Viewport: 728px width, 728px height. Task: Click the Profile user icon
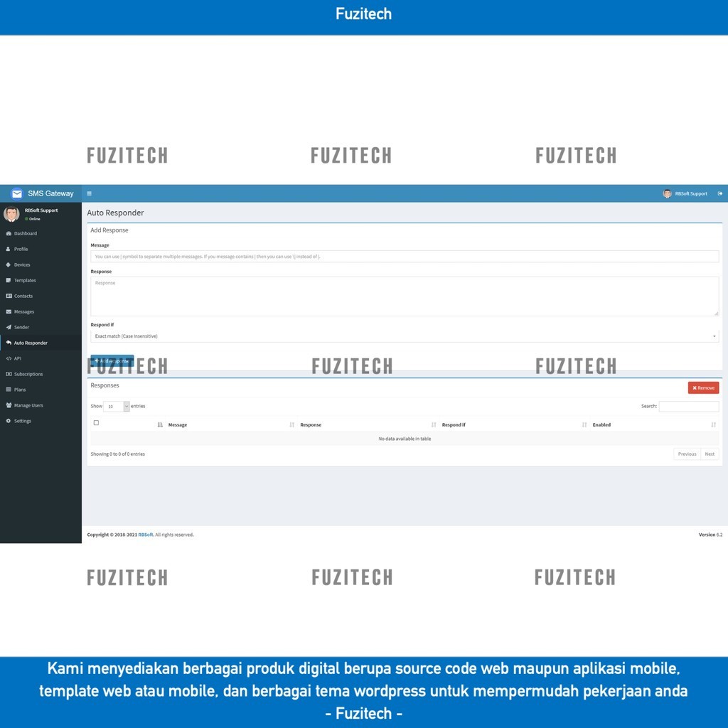(9, 250)
